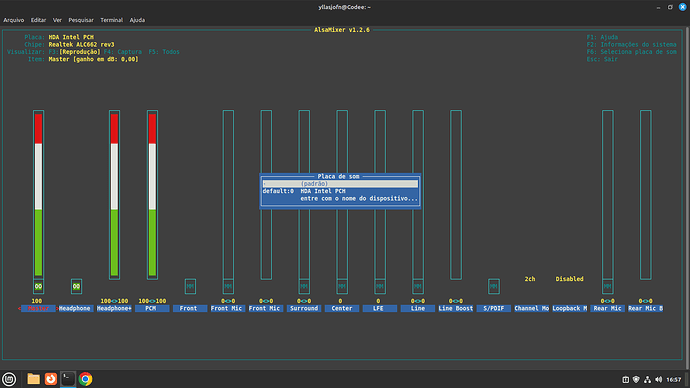Switch to the Terminal taskbar icon
690x388 pixels.
tap(68, 379)
